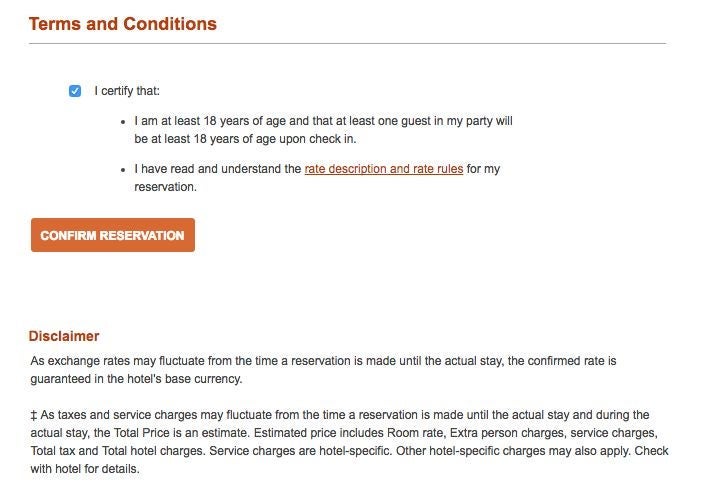The width and height of the screenshot is (705, 494).
Task: Uncheck the 'I certify that' checkbox
Action: tap(75, 91)
